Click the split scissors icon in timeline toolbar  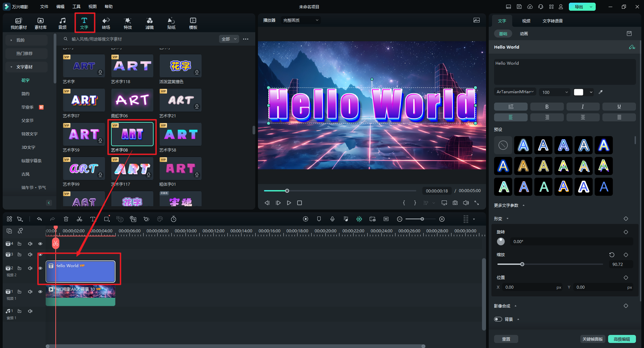pyautogui.click(x=79, y=219)
